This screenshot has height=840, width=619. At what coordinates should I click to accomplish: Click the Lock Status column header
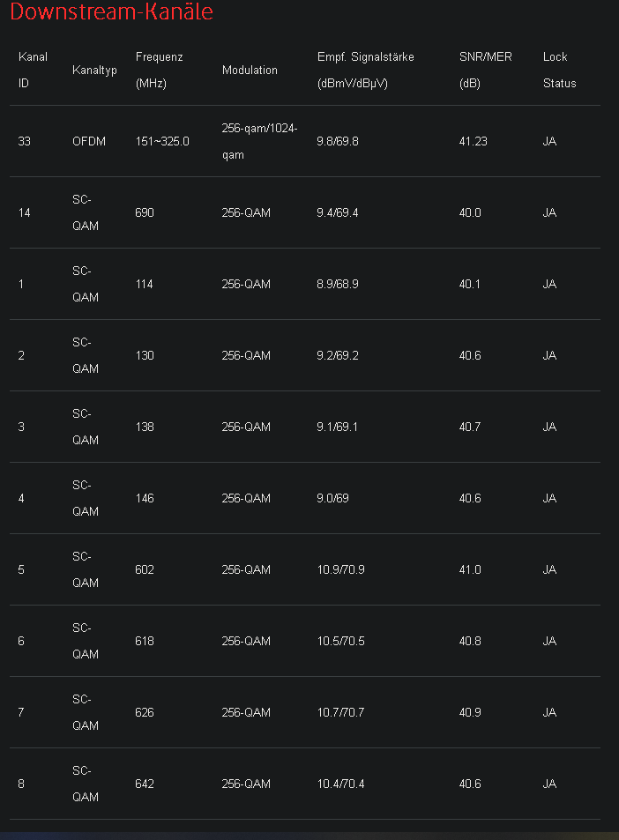tap(559, 70)
